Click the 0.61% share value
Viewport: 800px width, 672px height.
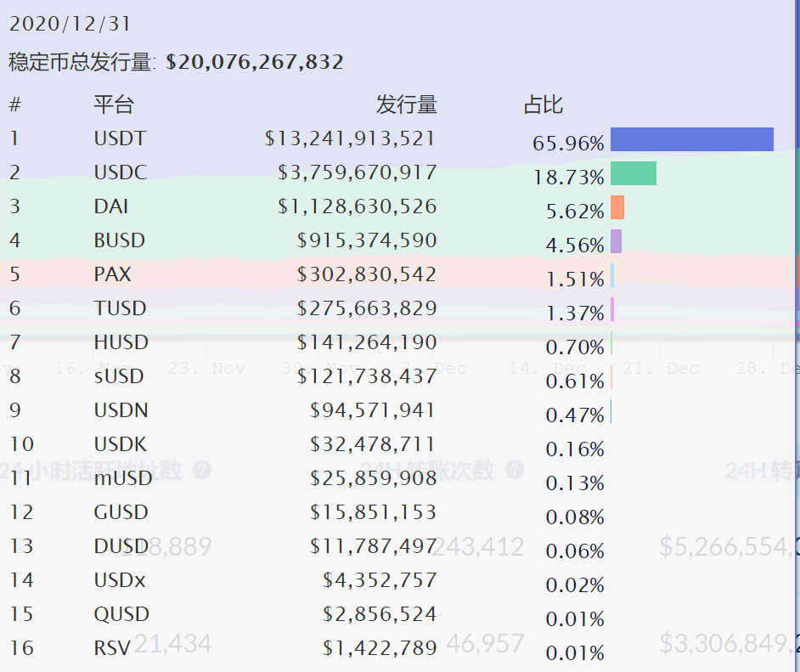click(x=575, y=381)
